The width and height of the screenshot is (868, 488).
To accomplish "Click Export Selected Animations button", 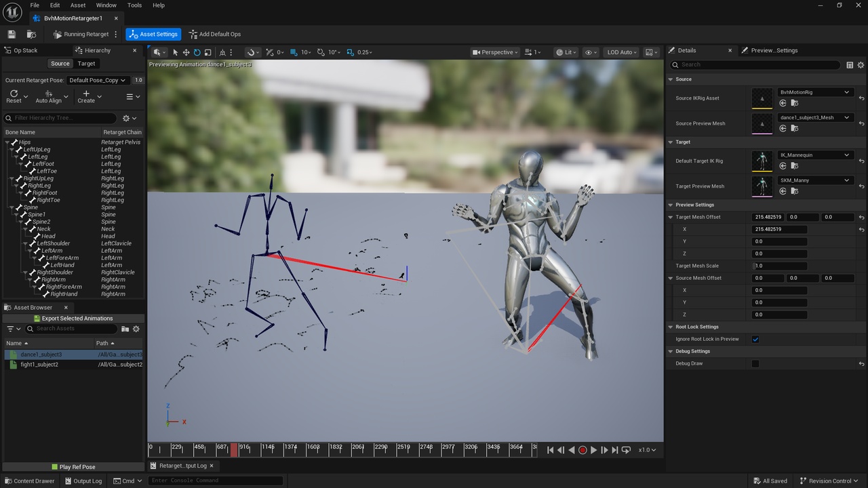I will pyautogui.click(x=73, y=319).
